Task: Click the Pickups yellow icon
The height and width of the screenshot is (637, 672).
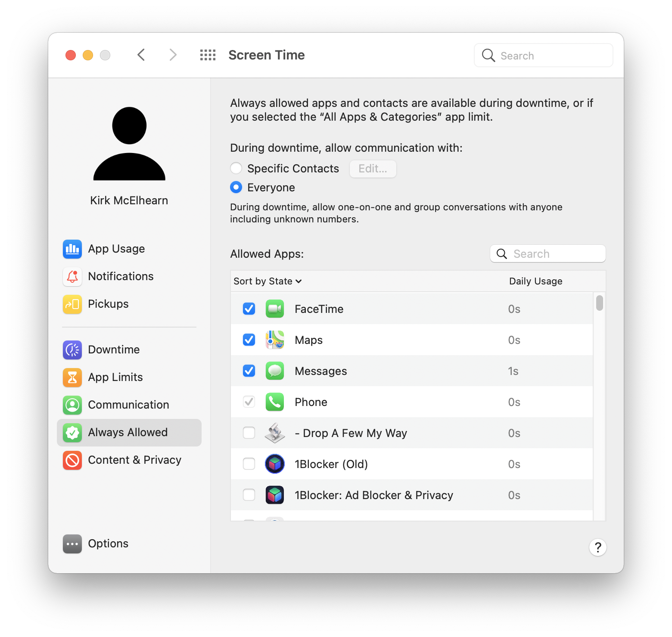Action: (x=72, y=304)
